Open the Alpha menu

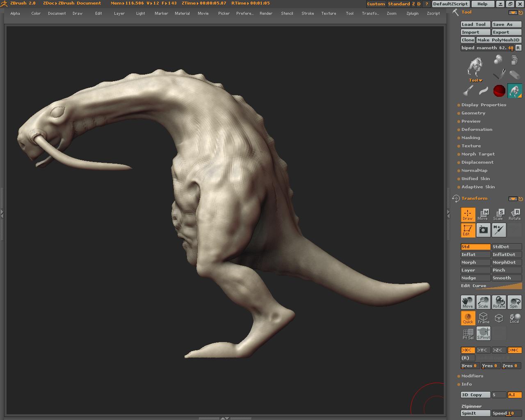[15, 14]
